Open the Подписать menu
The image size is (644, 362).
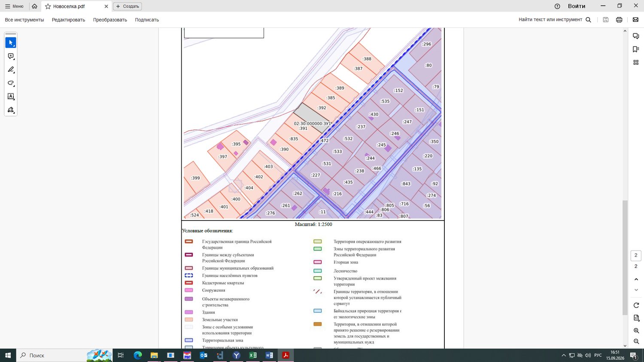pos(147,20)
